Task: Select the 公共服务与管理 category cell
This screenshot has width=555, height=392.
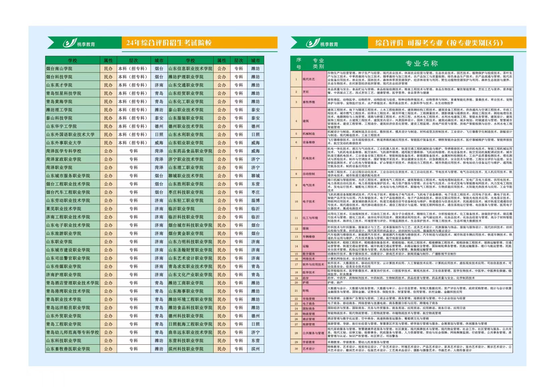Action: pyautogui.click(x=314, y=333)
